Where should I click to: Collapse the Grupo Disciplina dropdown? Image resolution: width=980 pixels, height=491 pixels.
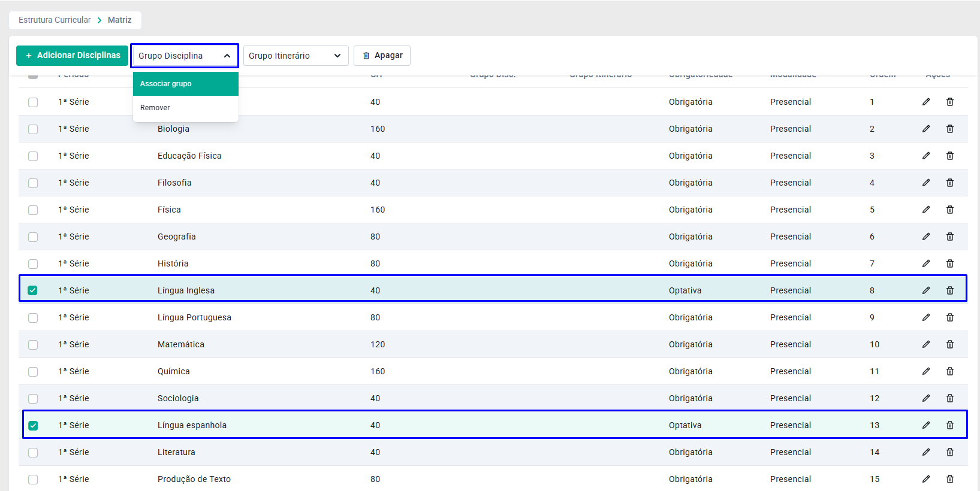coord(185,56)
